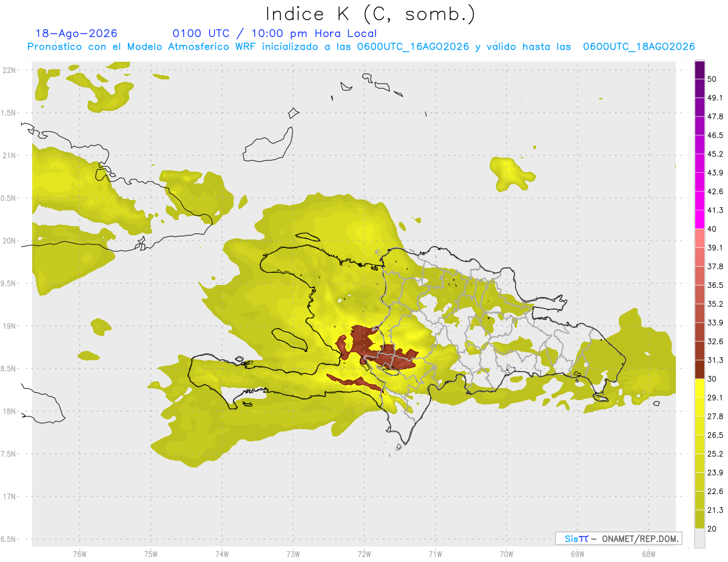Click the colorbar label '32.6'
Viewport: 728px width, 562px height.
click(x=715, y=341)
